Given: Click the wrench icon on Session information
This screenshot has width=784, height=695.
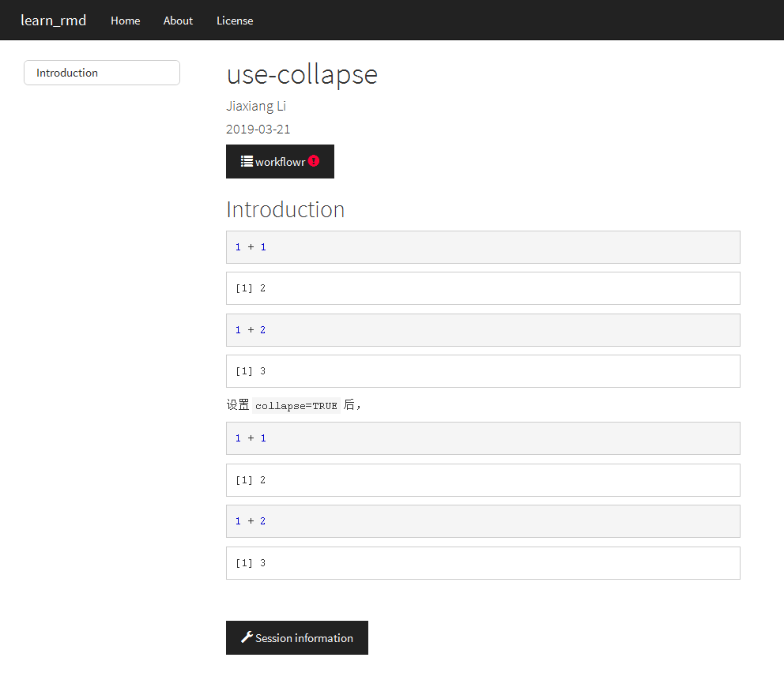Looking at the screenshot, I should [247, 637].
